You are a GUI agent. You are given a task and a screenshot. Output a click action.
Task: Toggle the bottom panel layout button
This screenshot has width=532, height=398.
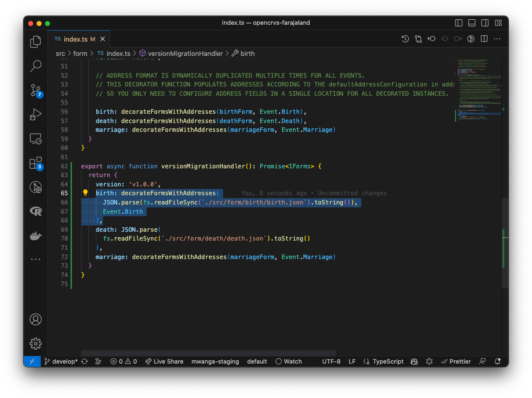(472, 23)
